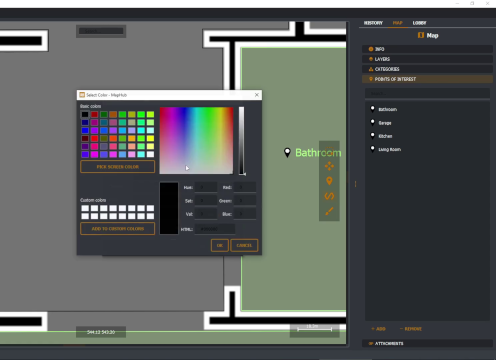Click Add below the points list

(x=378, y=329)
